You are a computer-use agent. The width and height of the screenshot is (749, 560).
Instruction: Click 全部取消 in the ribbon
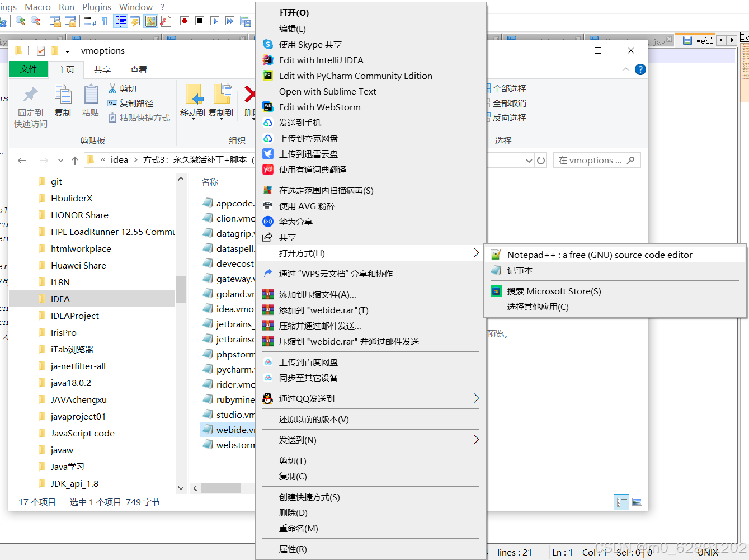506,103
